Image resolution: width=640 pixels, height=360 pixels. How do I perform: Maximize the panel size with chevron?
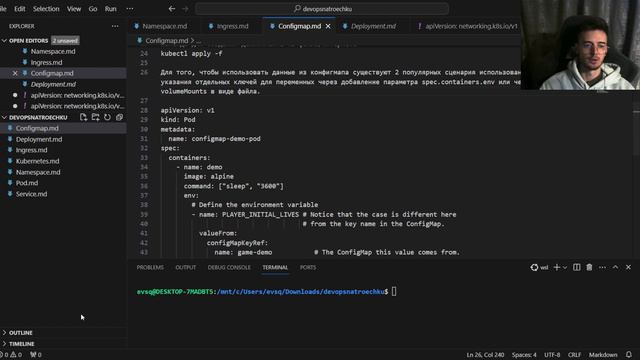tap(616, 267)
